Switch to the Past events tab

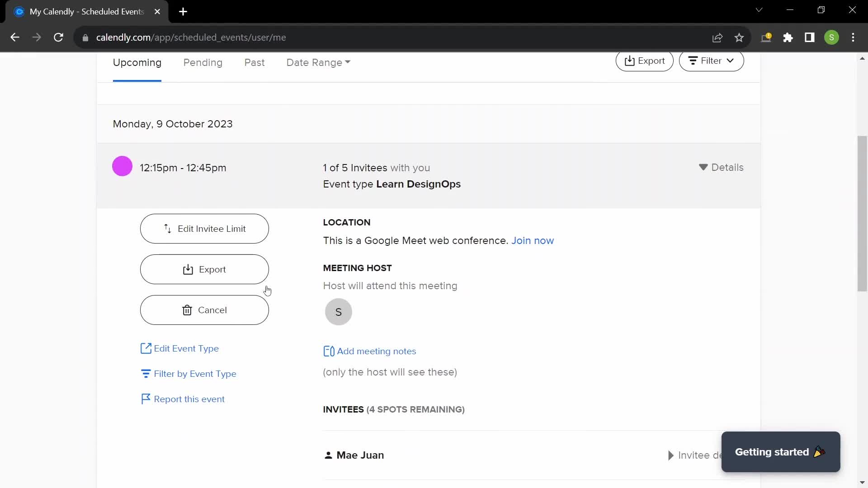[x=255, y=62]
